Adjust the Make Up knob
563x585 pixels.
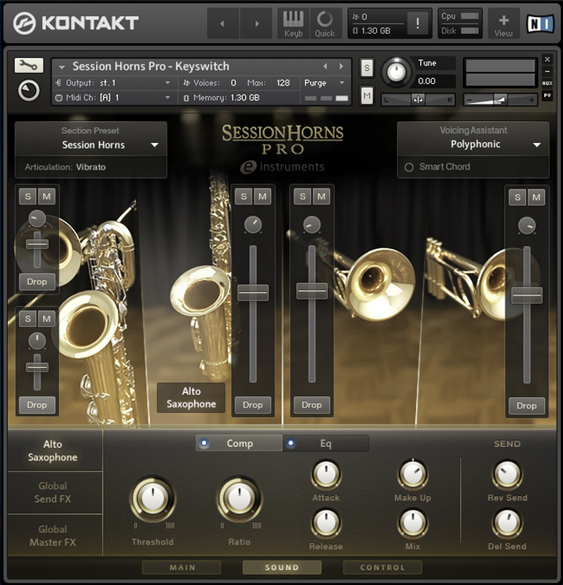(x=413, y=475)
